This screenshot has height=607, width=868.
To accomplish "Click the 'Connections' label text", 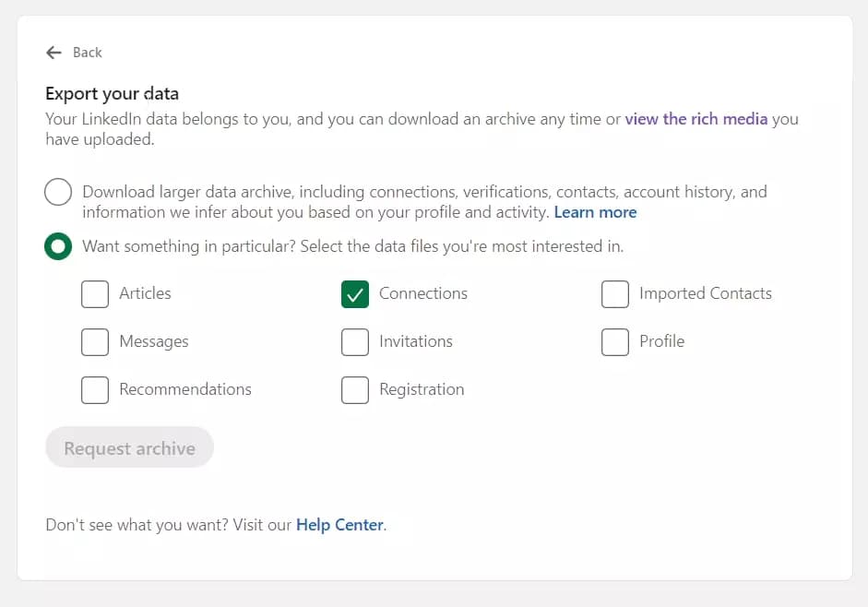I will click(422, 293).
